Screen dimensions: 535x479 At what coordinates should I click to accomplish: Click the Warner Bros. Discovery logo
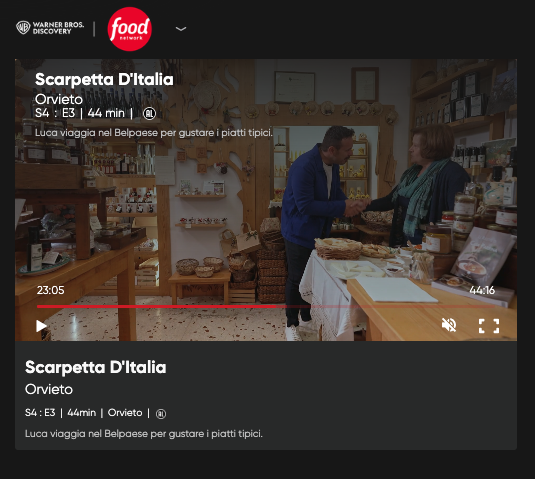click(50, 28)
